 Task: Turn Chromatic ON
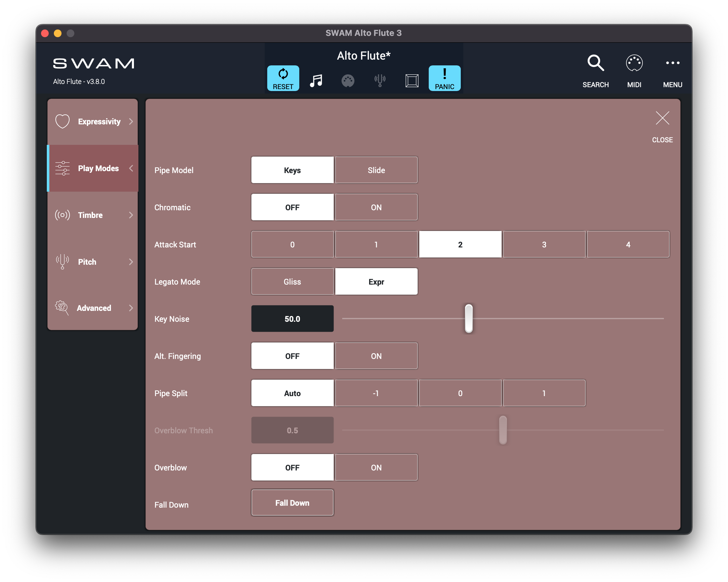coord(376,207)
